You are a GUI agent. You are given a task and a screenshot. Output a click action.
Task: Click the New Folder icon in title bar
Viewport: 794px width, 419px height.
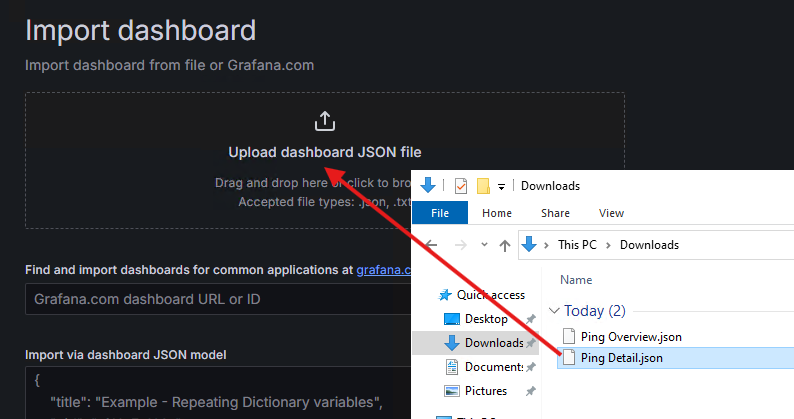[x=483, y=185]
